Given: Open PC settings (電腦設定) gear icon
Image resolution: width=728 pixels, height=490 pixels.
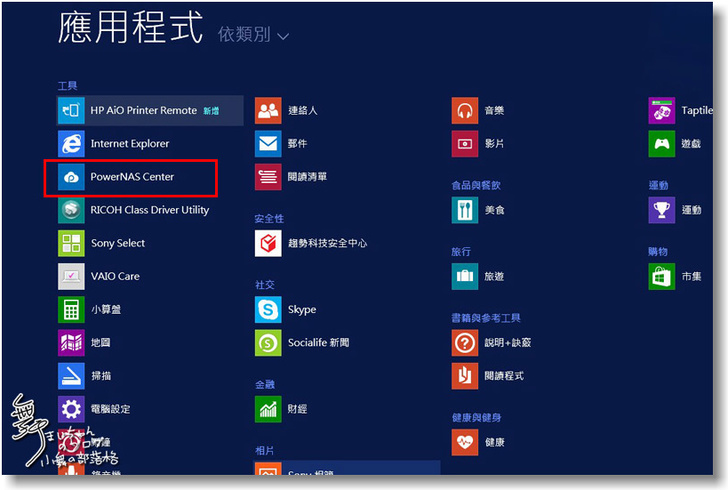Looking at the screenshot, I should click(71, 409).
